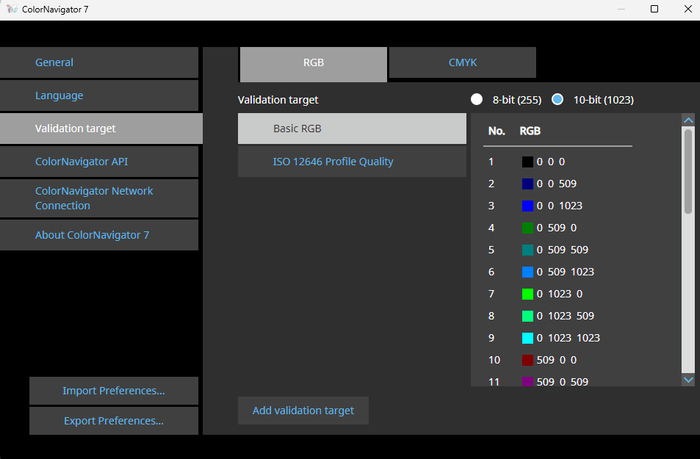700x459 pixels.
Task: Close the ColorNavigator 7 window
Action: point(688,9)
